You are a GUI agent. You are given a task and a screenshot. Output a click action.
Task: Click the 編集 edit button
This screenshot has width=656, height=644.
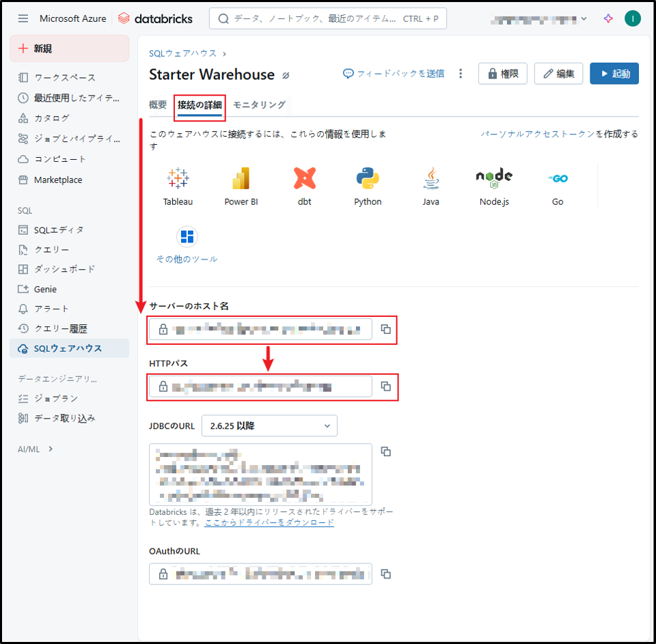[558, 74]
